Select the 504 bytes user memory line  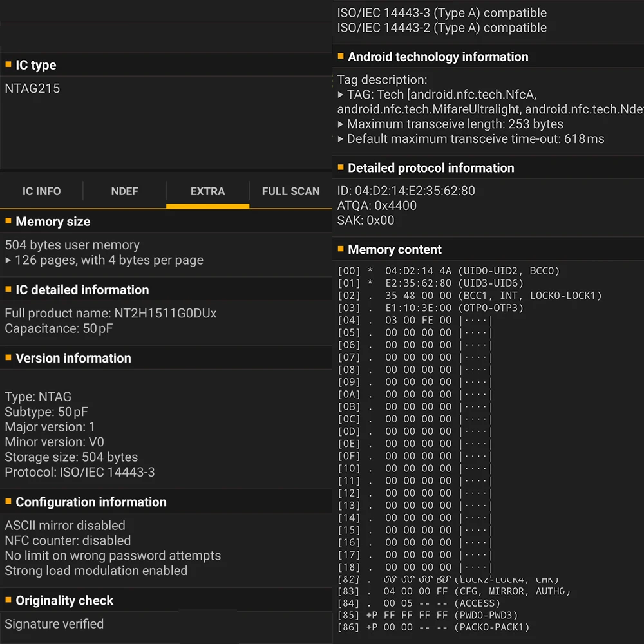click(72, 245)
